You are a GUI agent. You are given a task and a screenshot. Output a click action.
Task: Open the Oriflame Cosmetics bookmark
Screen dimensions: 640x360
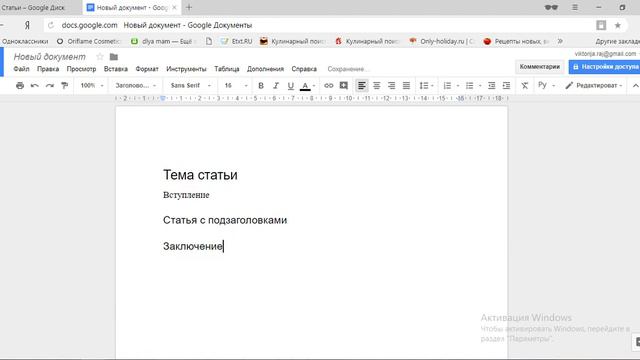coord(89,41)
